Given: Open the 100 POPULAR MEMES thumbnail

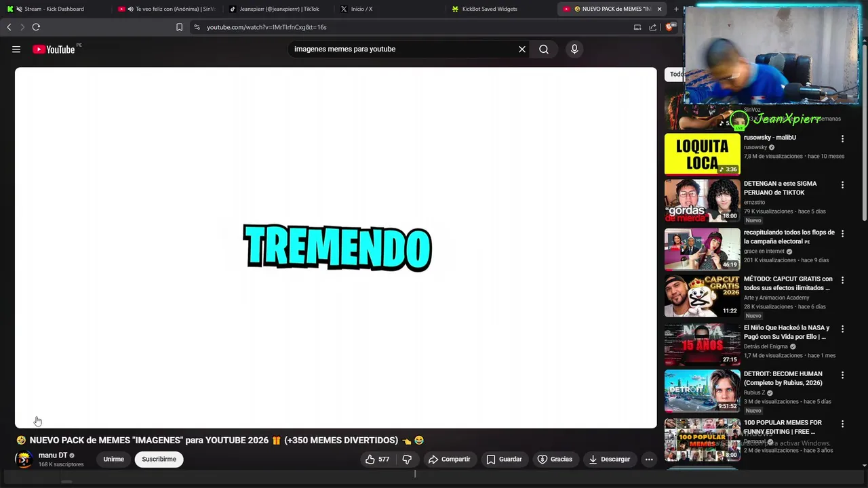Looking at the screenshot, I should point(702,440).
